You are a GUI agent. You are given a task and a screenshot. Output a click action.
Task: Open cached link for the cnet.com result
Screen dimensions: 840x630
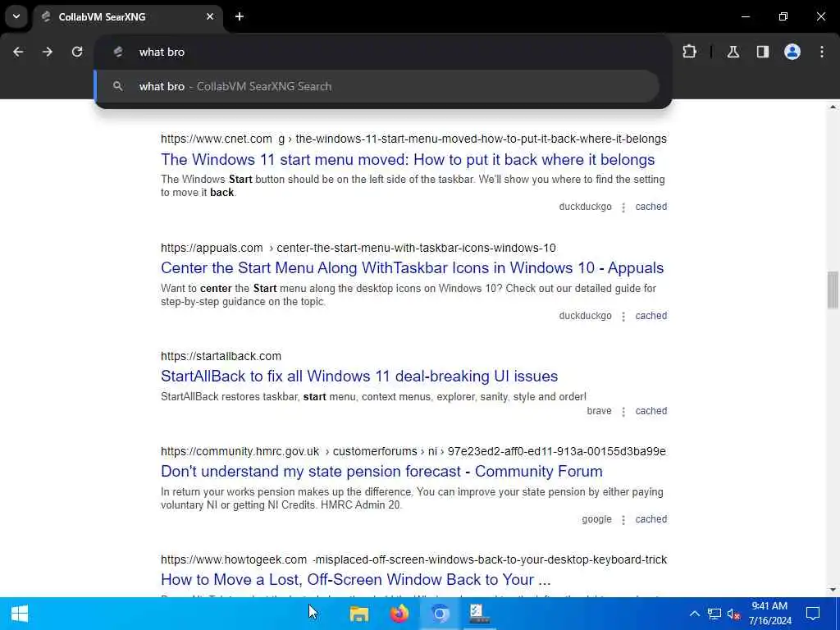pos(651,207)
